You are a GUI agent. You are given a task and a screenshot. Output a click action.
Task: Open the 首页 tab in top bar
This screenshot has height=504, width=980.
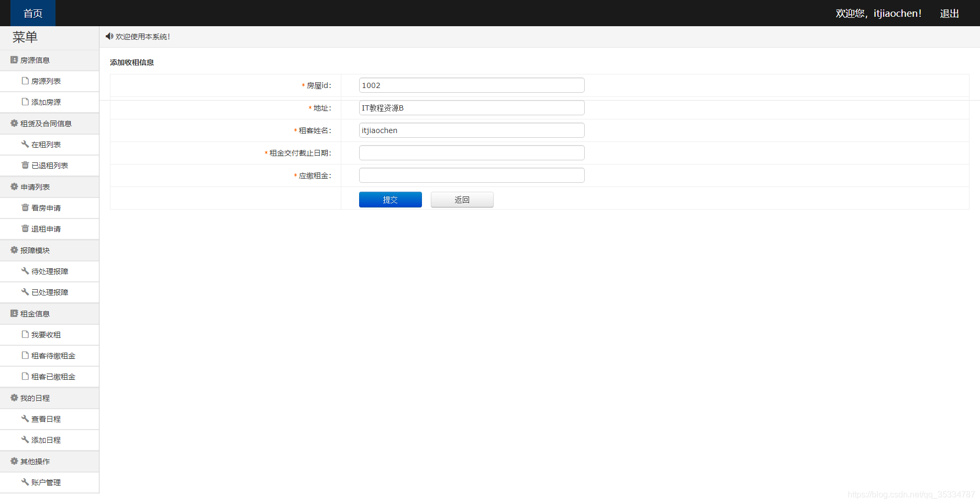pos(33,13)
